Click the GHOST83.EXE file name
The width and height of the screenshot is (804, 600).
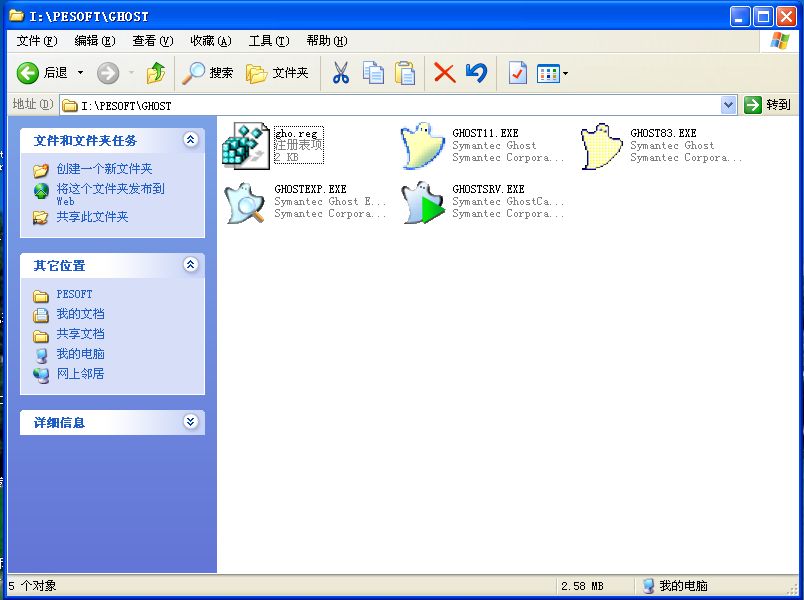click(663, 133)
